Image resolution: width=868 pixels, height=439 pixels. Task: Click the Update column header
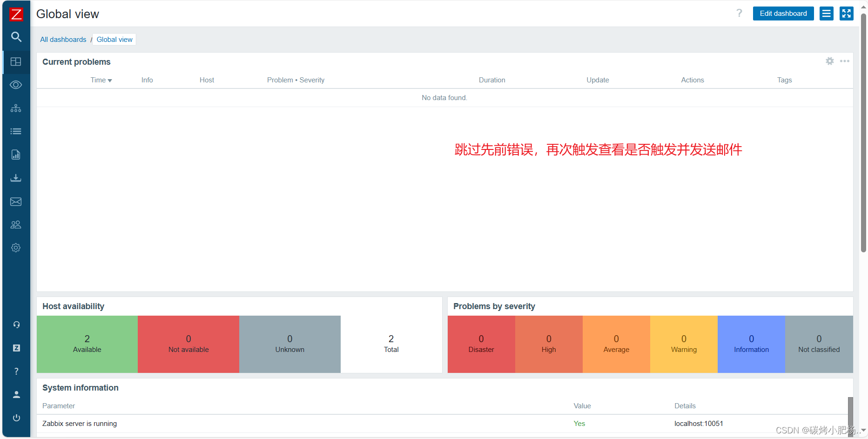pos(598,80)
